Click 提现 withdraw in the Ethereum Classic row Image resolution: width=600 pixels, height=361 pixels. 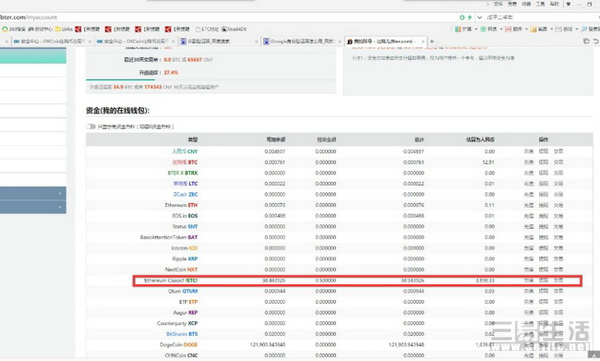click(x=543, y=281)
